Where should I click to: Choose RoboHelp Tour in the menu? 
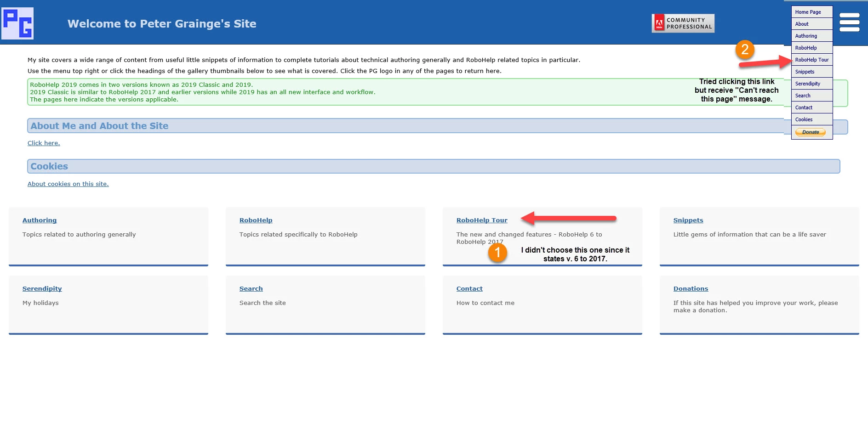point(812,60)
